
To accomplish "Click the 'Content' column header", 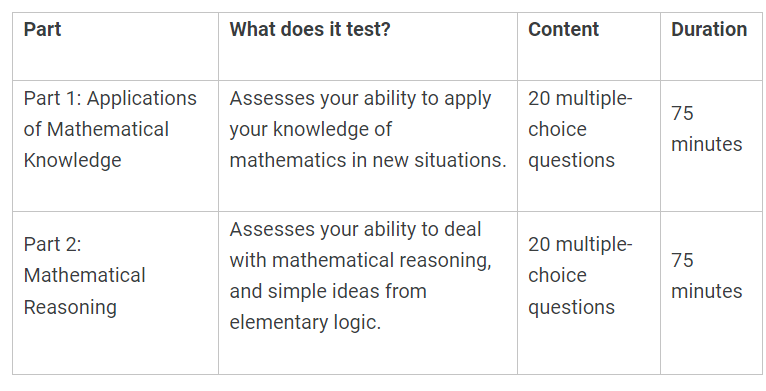I will [x=563, y=29].
